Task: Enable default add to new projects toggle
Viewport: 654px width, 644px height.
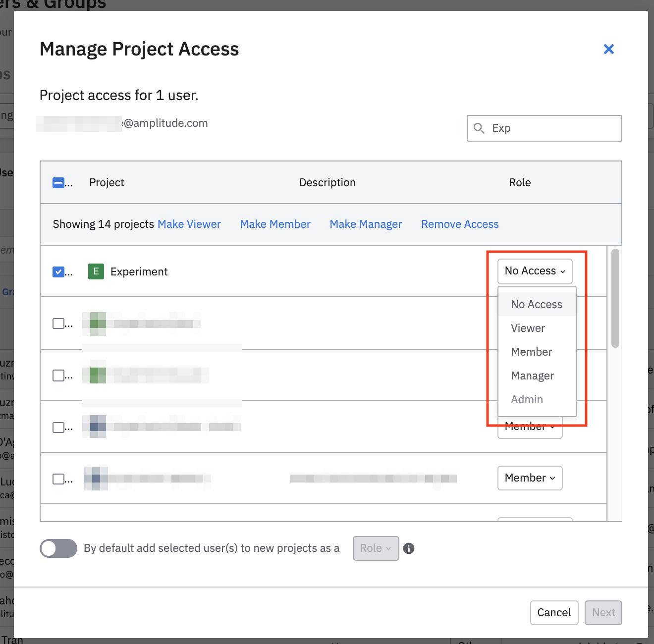Action: 58,548
